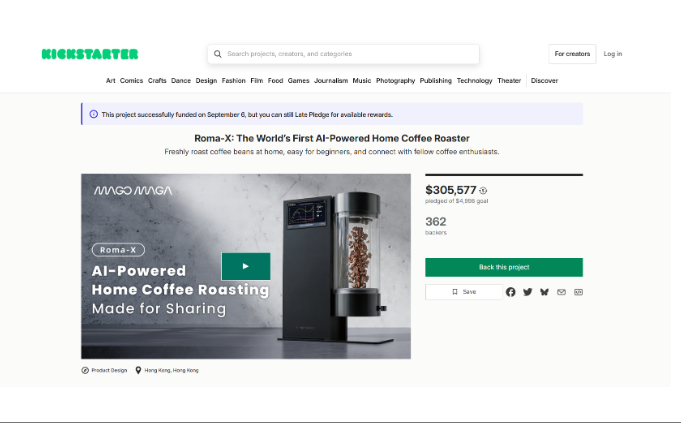Click the 'pledged of goal' text
Viewport: 681px width, 423px height.
pos(456,201)
